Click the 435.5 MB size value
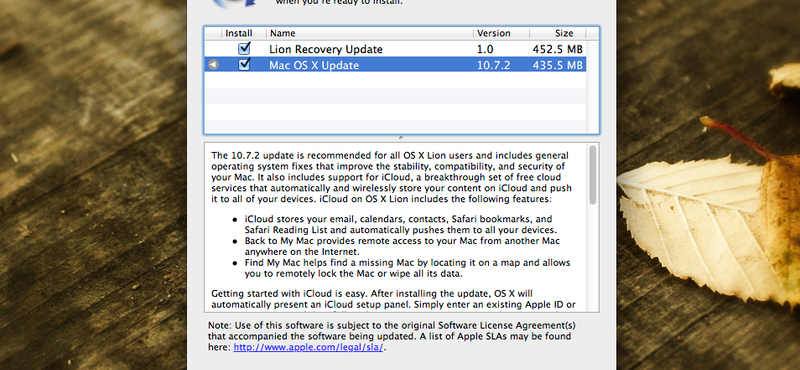This screenshot has width=800, height=370. pyautogui.click(x=558, y=65)
